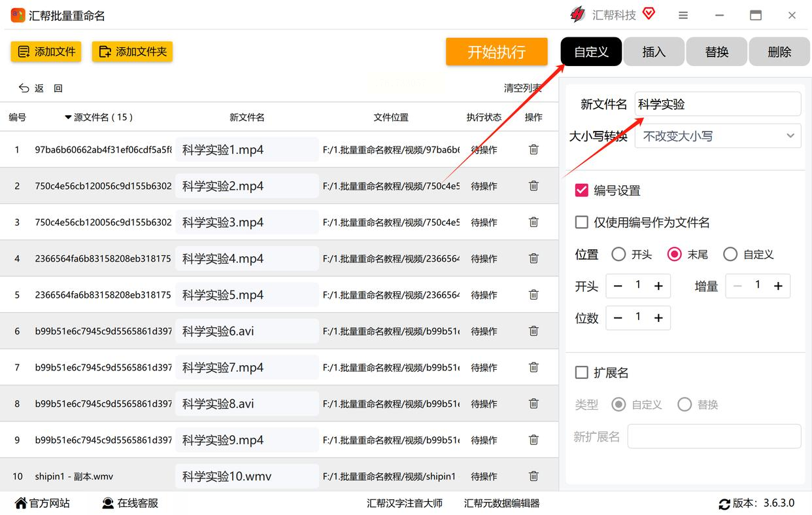Click the 开始执行 button
Viewport: 812px width, 515px height.
tap(496, 52)
